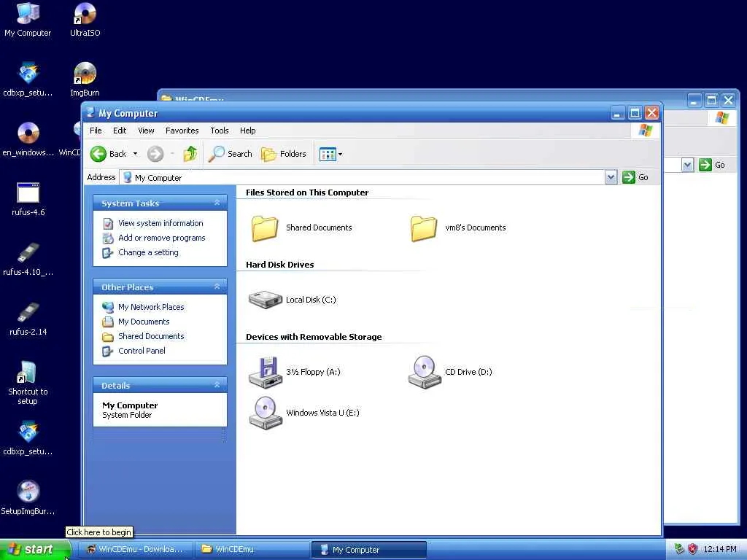Select the 3½ Floppy (A:) drive
Screen dimensions: 747x560
point(295,372)
